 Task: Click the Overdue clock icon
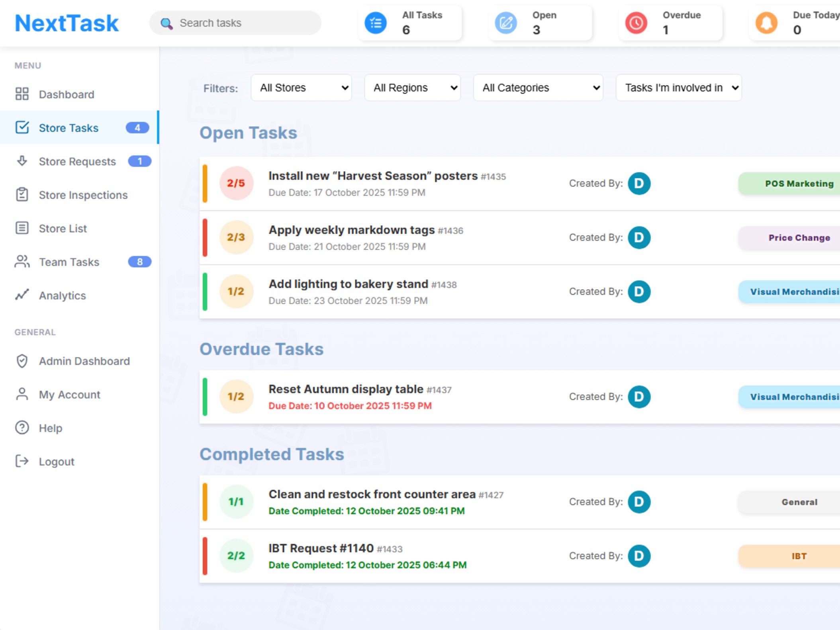coord(636,23)
